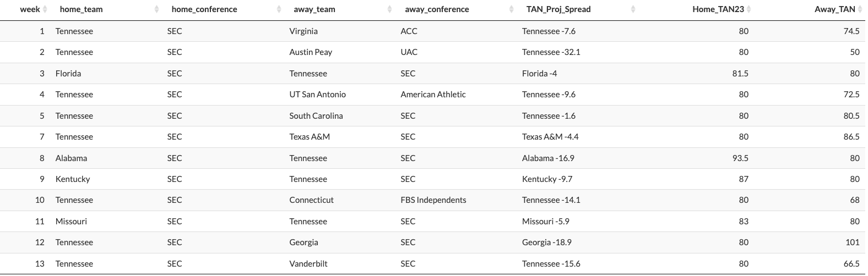Click Home_TAN23 sort arrows

[749, 9]
